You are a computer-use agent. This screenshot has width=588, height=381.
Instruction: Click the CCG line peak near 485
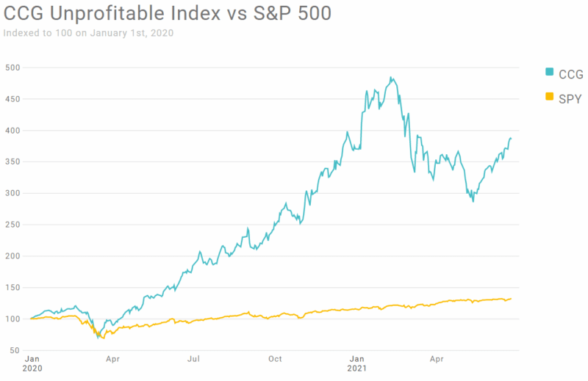391,78
